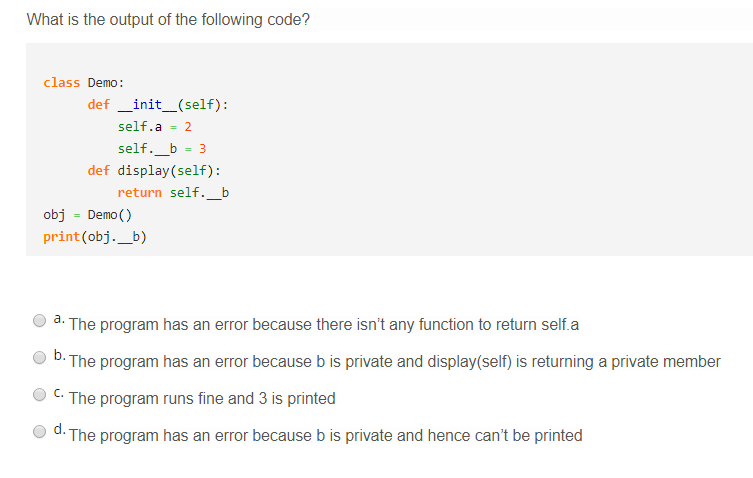This screenshot has height=478, width=753.
Task: Click the "print(obj.__b)" code line
Action: 96,236
